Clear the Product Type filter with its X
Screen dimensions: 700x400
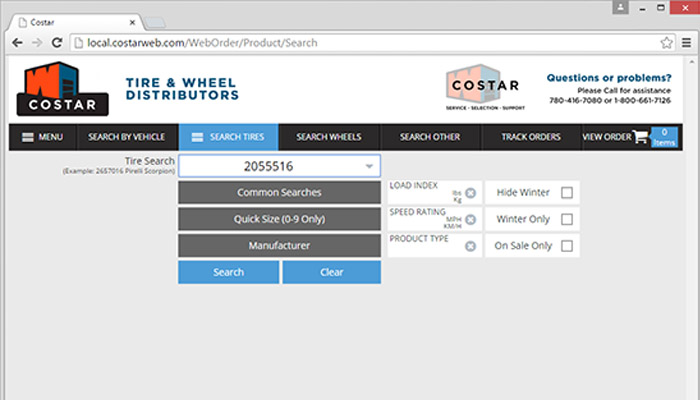pos(471,246)
